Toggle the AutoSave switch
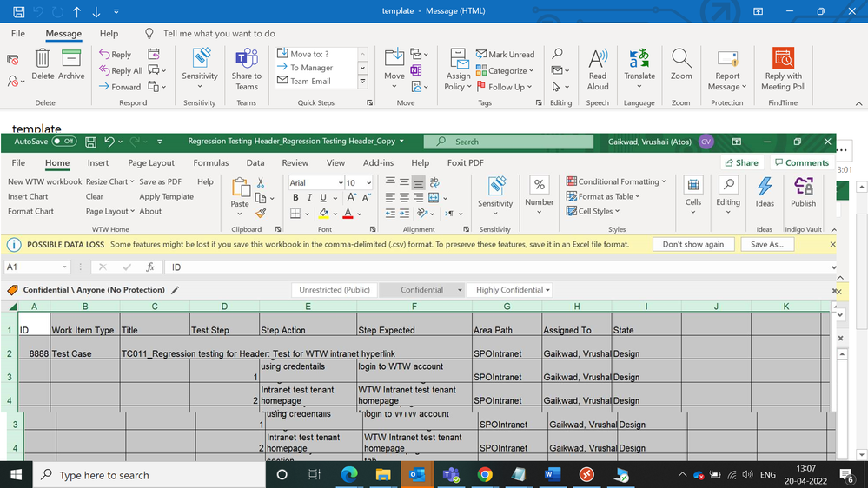Viewport: 868px width, 488px height. point(63,142)
